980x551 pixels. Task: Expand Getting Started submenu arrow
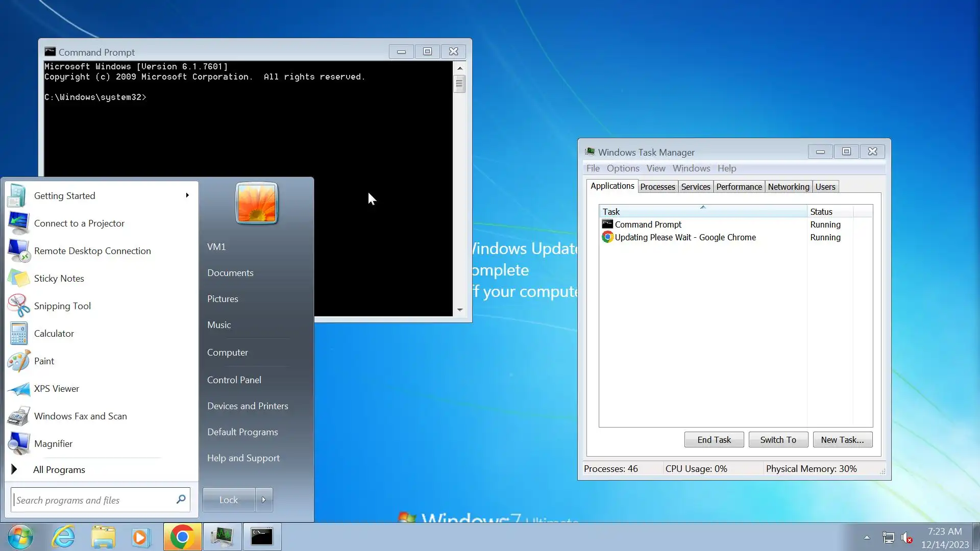[x=187, y=195]
